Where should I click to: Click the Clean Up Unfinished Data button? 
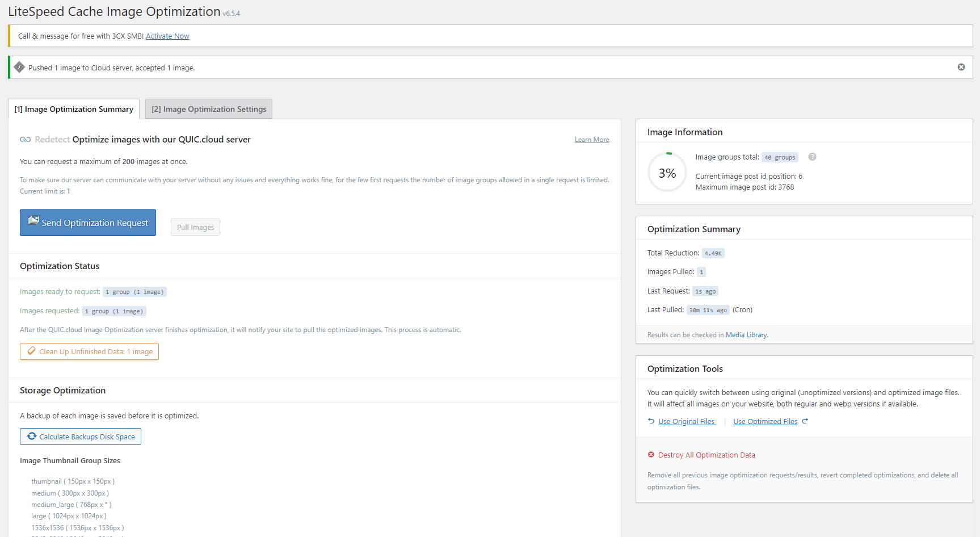[89, 351]
